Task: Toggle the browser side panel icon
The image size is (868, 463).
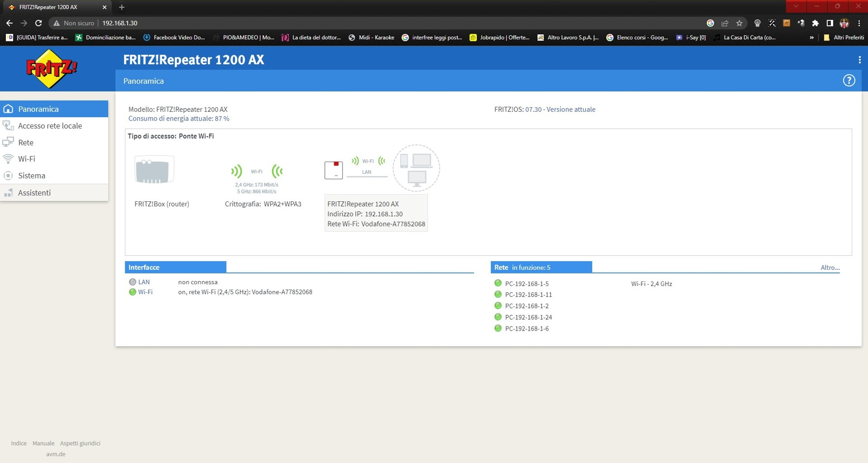Action: (x=830, y=23)
